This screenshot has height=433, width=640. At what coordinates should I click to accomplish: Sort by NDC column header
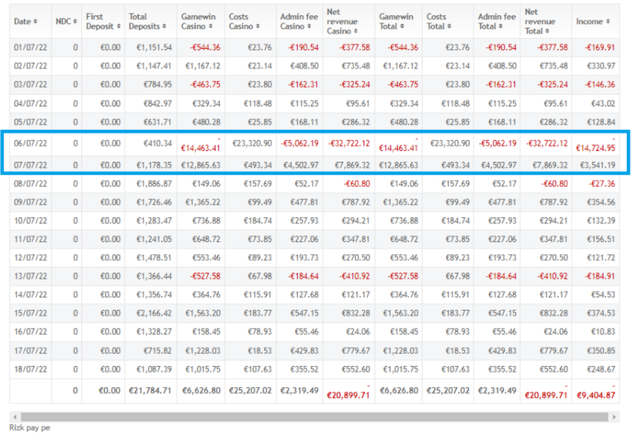[x=67, y=22]
